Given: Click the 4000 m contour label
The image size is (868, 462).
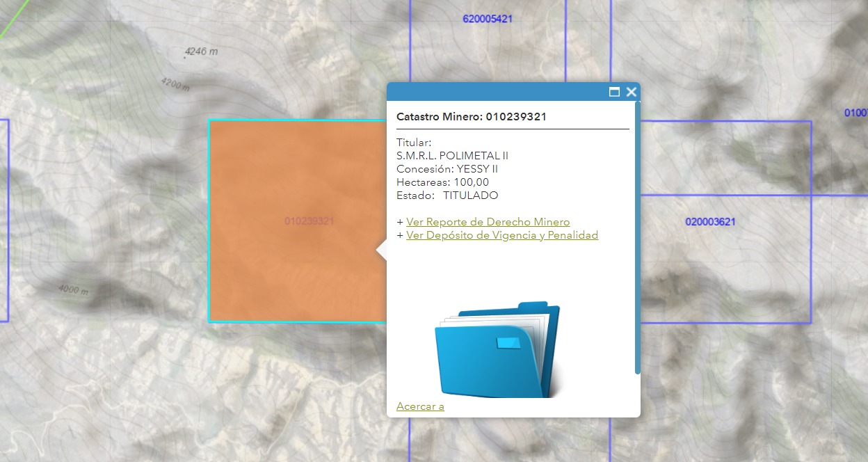Looking at the screenshot, I should (x=73, y=290).
